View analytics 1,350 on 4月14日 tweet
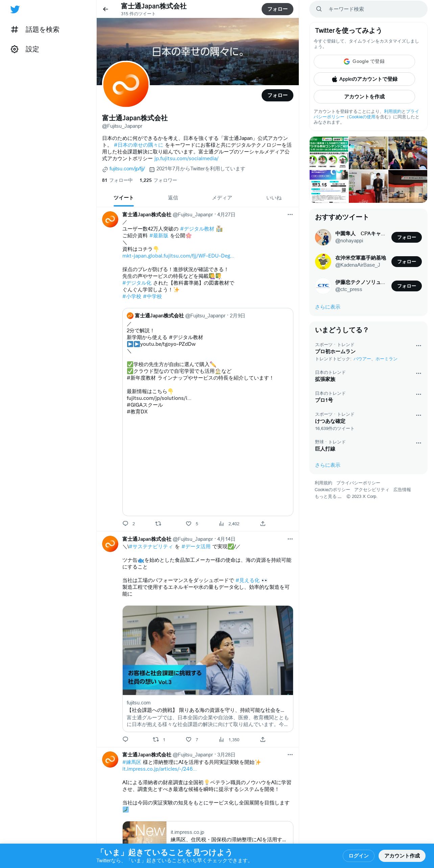 pos(229,739)
